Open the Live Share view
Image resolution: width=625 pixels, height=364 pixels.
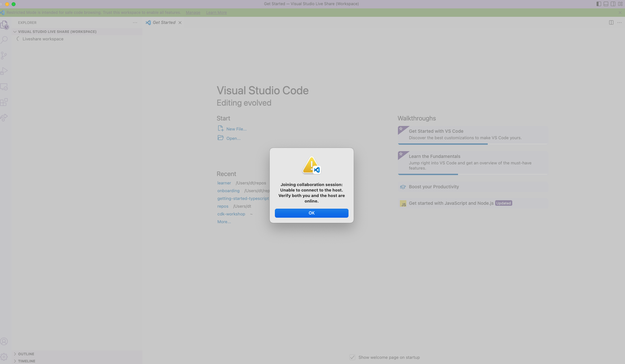point(4,118)
